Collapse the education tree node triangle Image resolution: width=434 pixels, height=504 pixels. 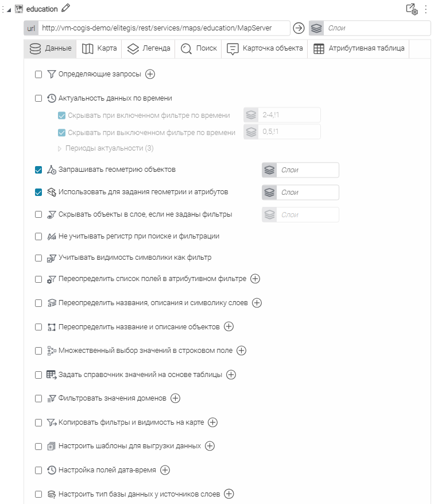click(x=9, y=9)
